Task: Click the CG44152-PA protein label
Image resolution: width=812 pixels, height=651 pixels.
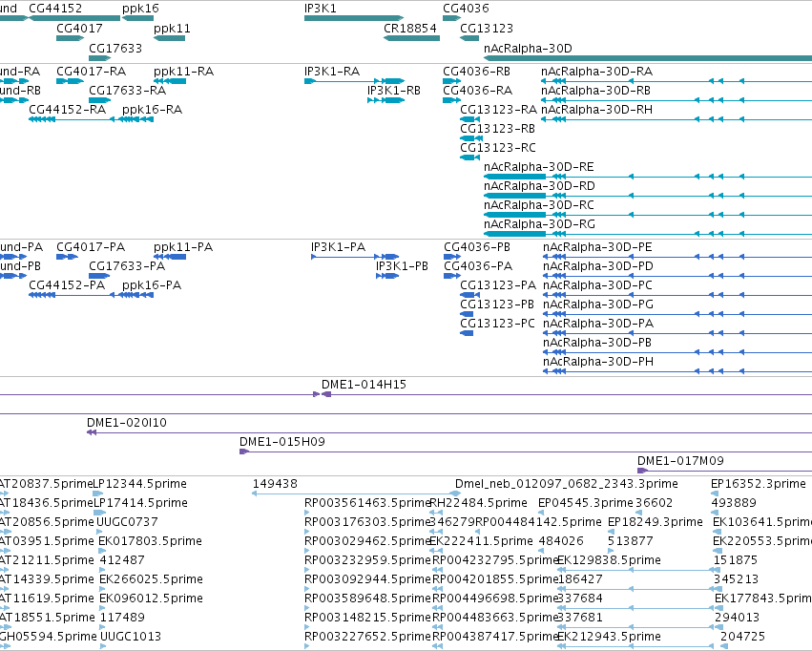Action: pyautogui.click(x=67, y=285)
